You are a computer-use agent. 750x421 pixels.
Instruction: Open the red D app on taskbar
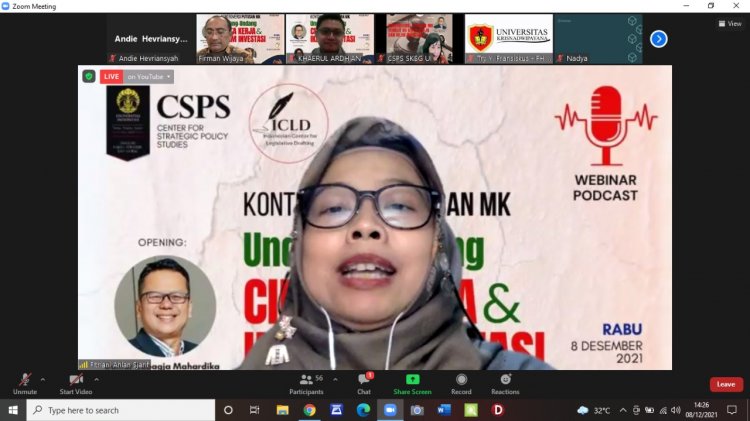pyautogui.click(x=498, y=410)
